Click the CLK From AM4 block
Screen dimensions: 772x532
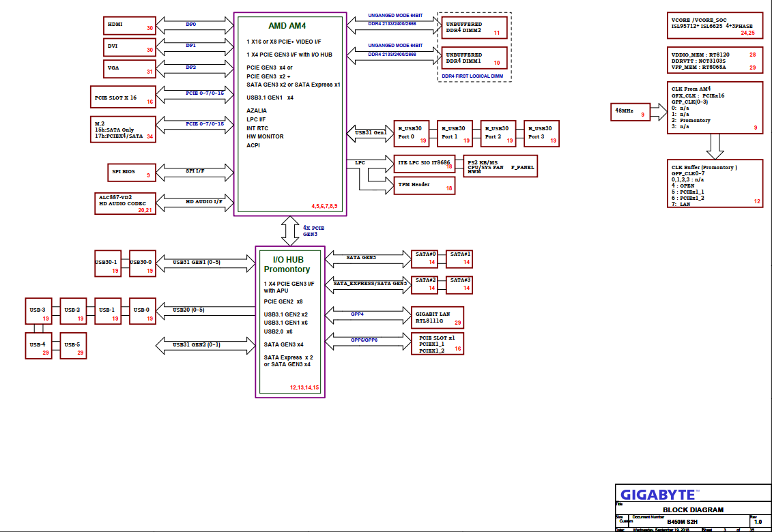715,108
